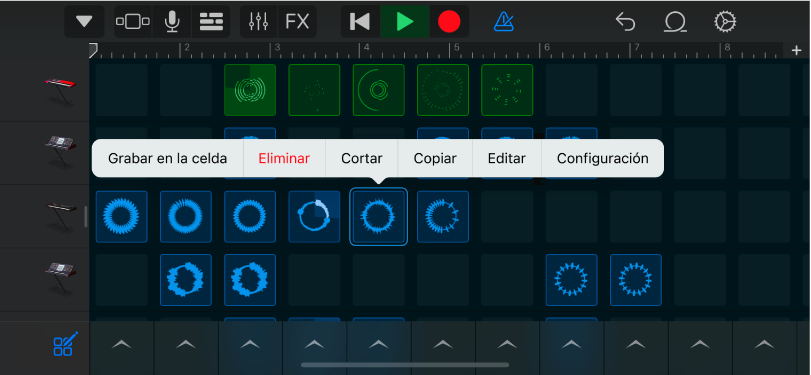Screen dimensions: 811x375
Task: Play green cell with scattered dash ring
Action: [x=507, y=90]
